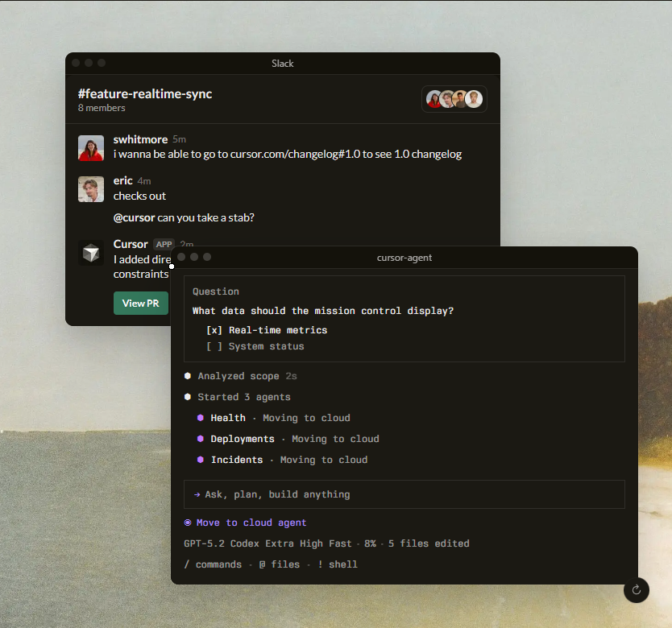Click the reload circular arrow icon

tap(637, 590)
